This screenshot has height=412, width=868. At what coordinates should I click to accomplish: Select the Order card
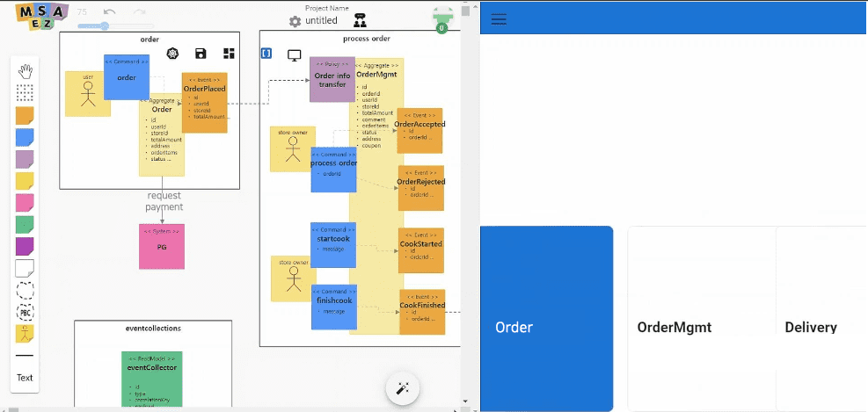(546, 319)
